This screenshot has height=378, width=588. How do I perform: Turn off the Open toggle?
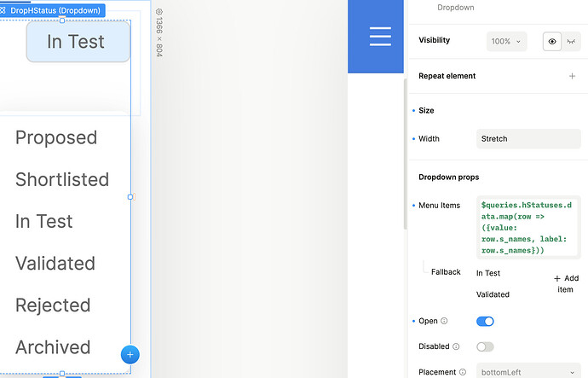point(485,322)
